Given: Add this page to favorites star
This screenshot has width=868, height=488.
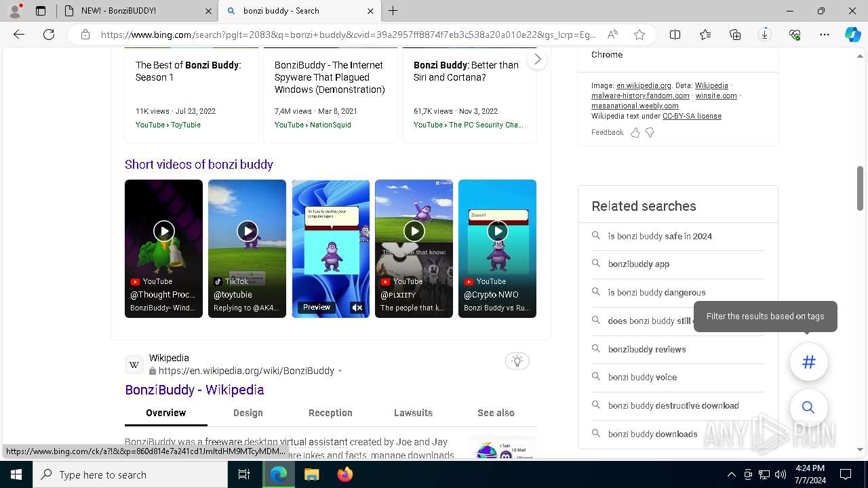Looking at the screenshot, I should [x=639, y=35].
